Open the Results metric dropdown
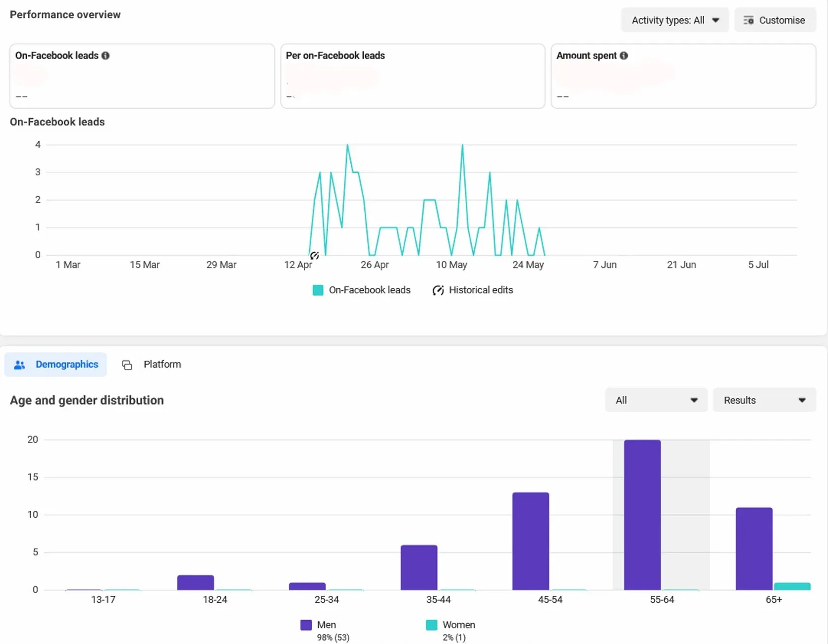Screen dimensions: 828x644 (764, 400)
